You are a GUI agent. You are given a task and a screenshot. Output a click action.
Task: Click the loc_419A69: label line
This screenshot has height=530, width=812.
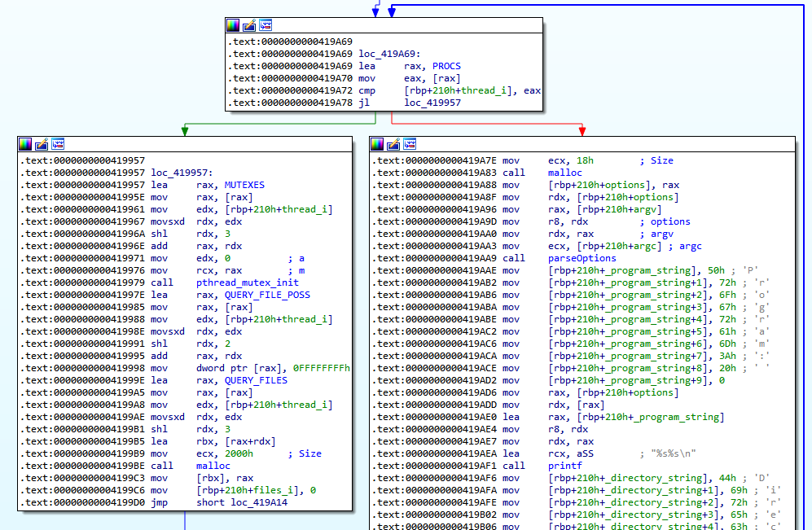point(389,54)
